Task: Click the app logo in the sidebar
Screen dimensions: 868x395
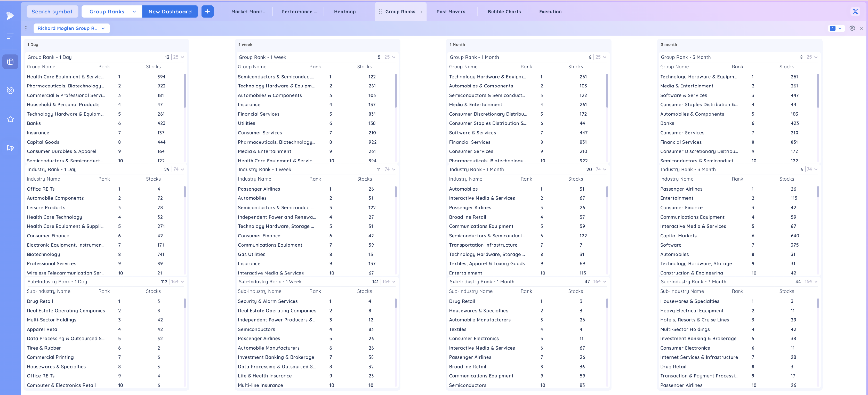Action: (x=10, y=15)
